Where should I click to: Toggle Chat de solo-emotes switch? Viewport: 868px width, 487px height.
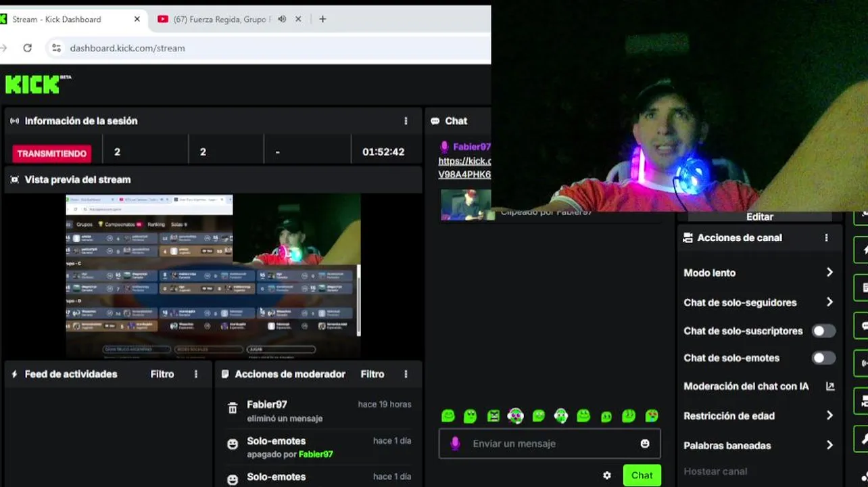pyautogui.click(x=823, y=358)
